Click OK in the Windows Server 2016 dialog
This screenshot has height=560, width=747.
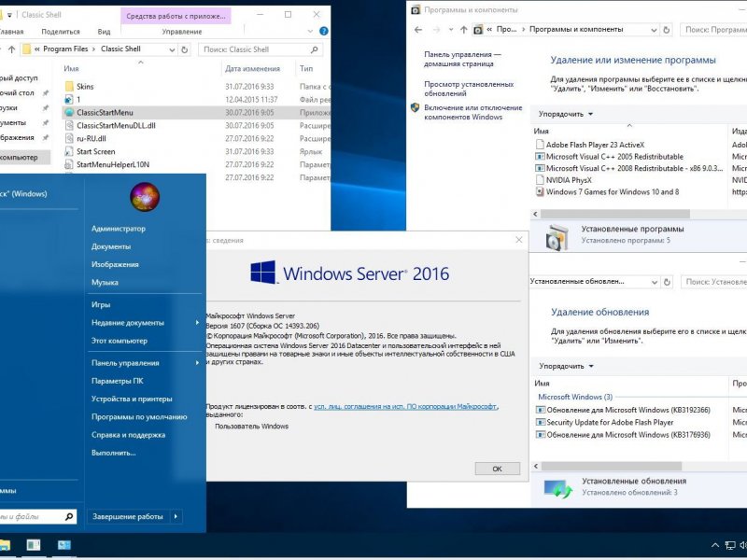[497, 469]
